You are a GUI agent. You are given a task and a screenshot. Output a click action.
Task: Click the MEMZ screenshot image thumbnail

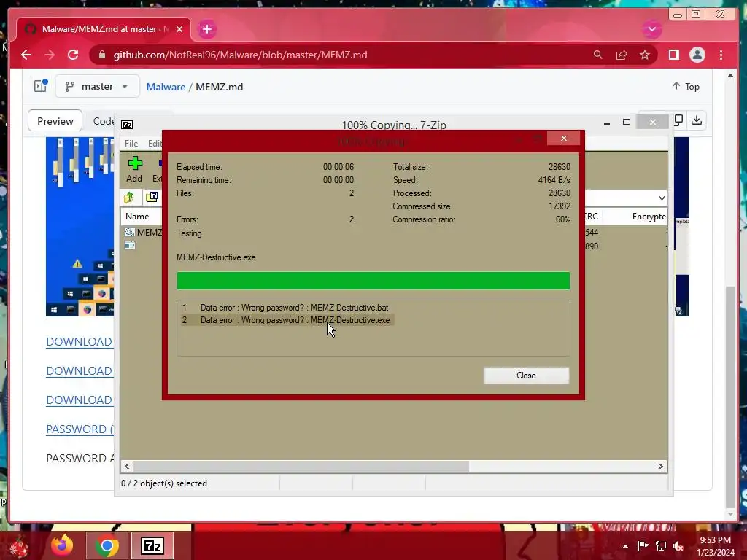80,227
